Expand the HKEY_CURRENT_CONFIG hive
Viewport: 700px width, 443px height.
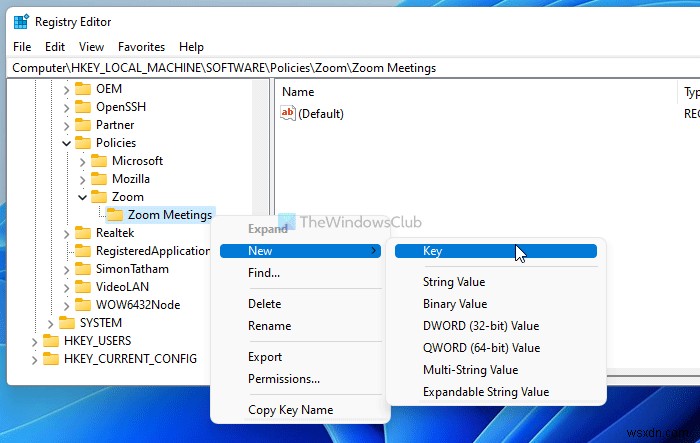point(34,359)
